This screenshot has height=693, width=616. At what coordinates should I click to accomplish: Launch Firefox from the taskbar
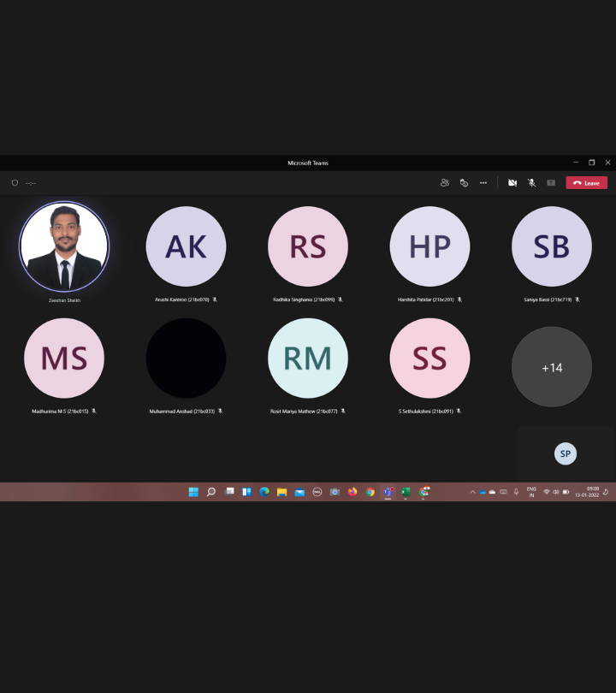tap(352, 492)
